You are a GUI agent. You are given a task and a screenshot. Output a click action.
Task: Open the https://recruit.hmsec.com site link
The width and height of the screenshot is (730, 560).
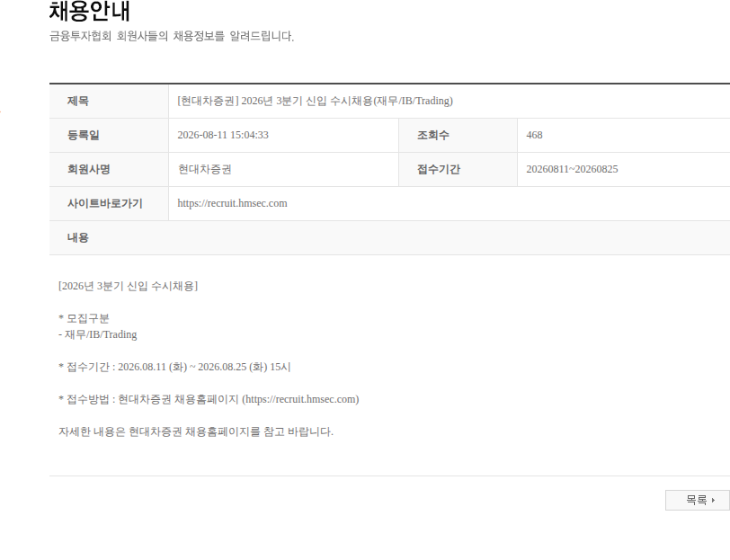(232, 203)
